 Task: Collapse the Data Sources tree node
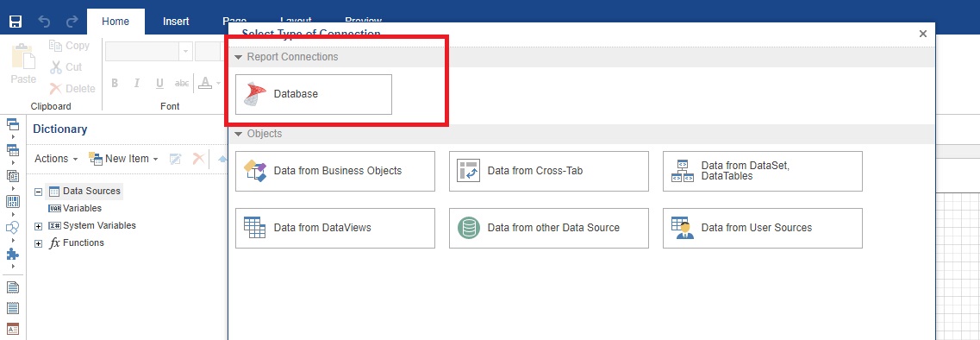[39, 192]
